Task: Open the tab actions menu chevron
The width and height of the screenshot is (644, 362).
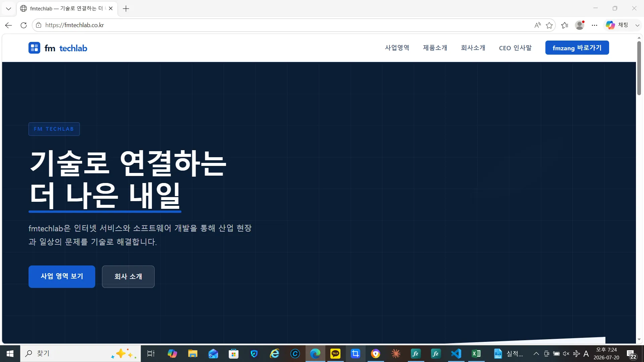Action: pos(8,9)
